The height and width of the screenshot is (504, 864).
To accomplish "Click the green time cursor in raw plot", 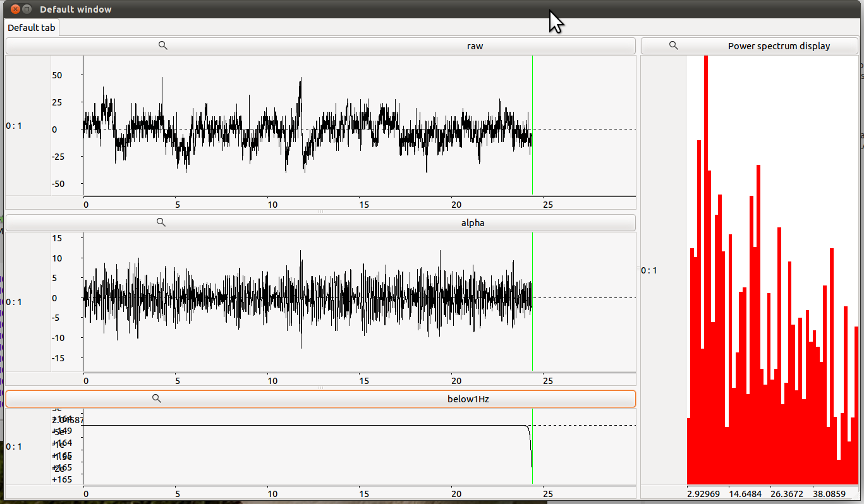I will tap(532, 125).
